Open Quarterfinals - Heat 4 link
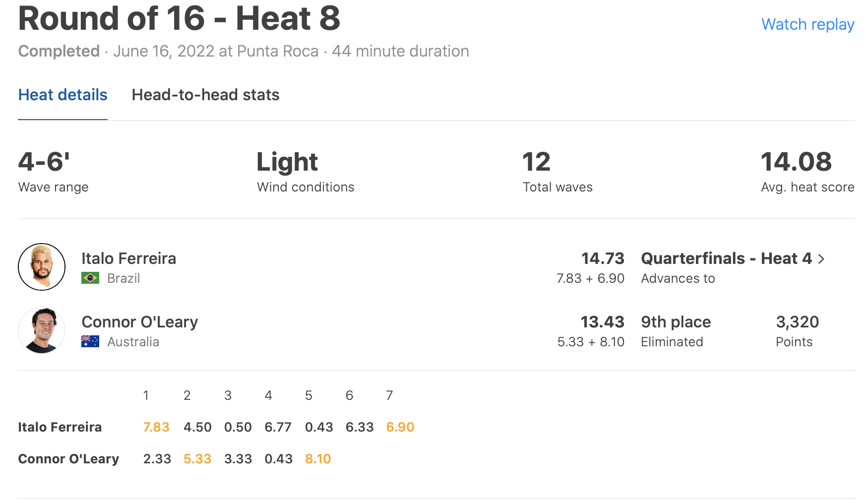866x504 pixels. (x=726, y=258)
